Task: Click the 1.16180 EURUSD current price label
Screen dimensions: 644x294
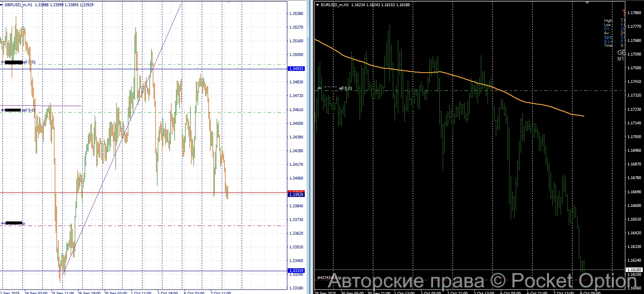Action: tap(634, 270)
